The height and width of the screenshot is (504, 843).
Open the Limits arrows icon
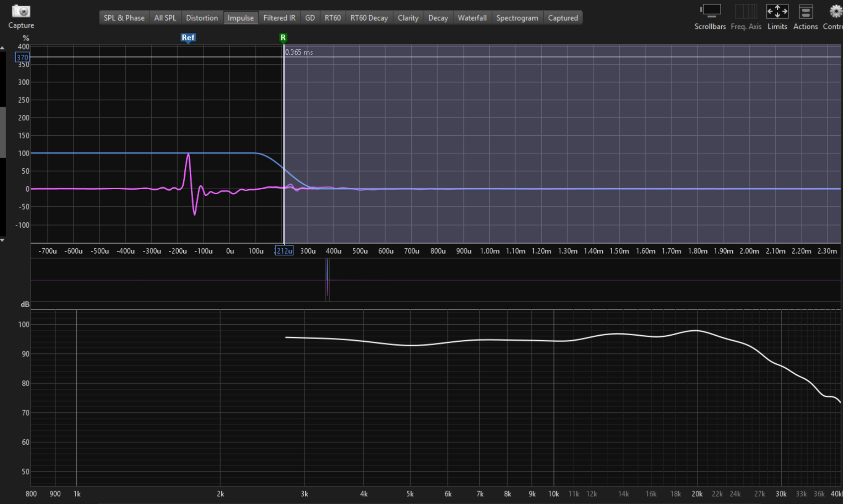[777, 11]
